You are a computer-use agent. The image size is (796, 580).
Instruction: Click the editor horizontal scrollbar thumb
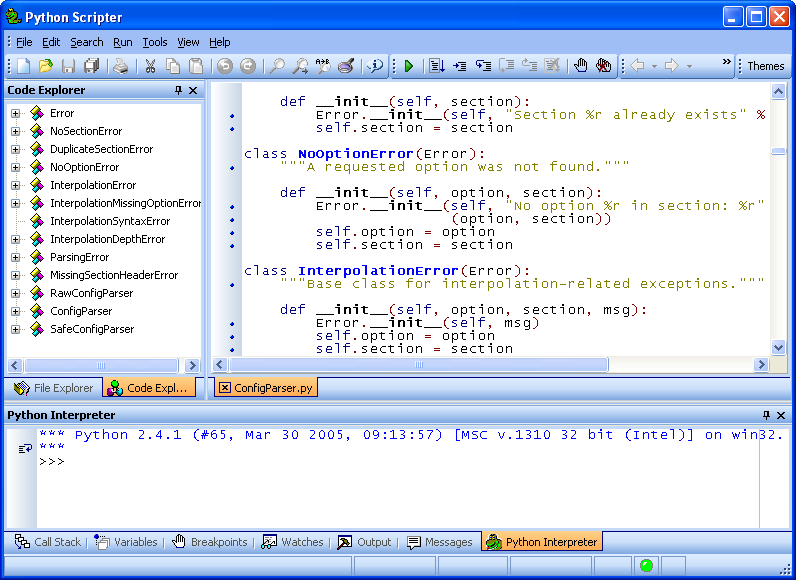[420, 365]
